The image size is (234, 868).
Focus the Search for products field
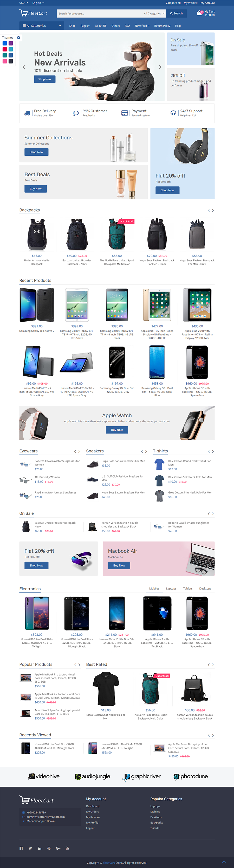point(100,13)
